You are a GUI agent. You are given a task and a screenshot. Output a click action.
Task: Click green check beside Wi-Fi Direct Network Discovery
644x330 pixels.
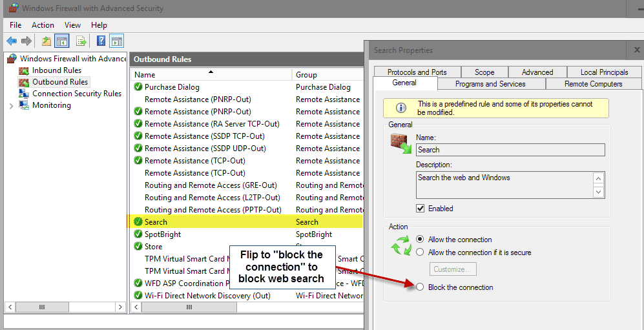[138, 296]
